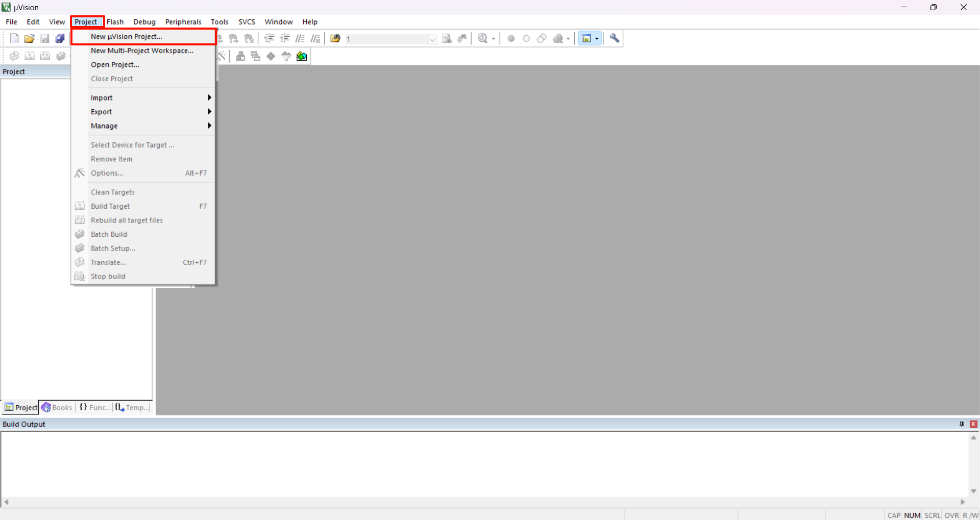This screenshot has width=980, height=520.
Task: Open the find text combo box dropdown
Action: (x=432, y=39)
